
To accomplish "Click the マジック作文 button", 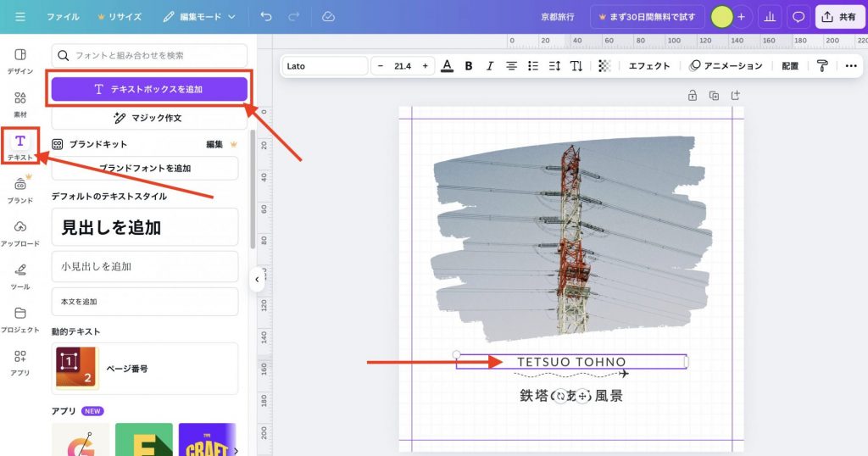I will 149,118.
